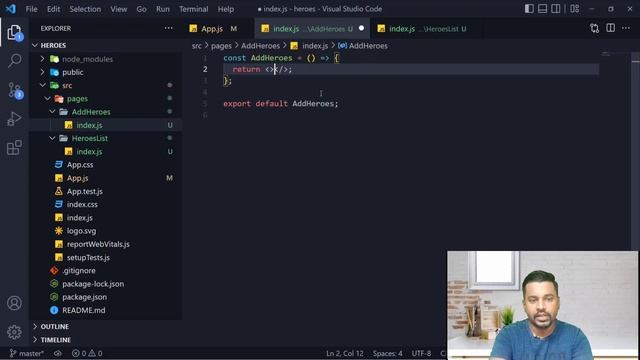Image resolution: width=640 pixels, height=360 pixels.
Task: Click Ln 2, Col 12 status item
Action: point(345,353)
